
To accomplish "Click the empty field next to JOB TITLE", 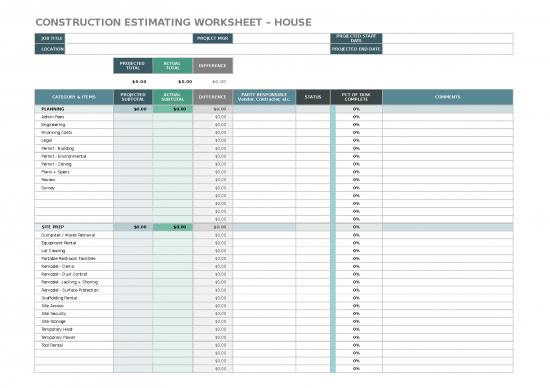I will coord(129,38).
